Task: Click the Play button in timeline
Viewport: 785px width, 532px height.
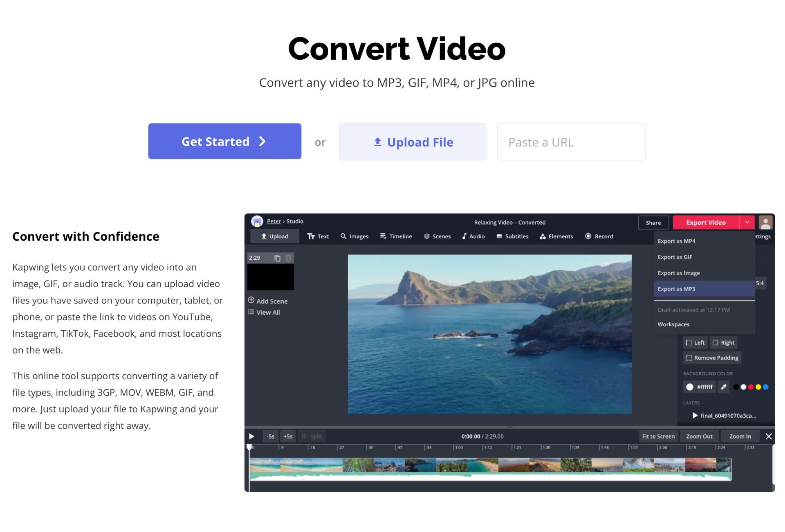Action: pyautogui.click(x=251, y=436)
